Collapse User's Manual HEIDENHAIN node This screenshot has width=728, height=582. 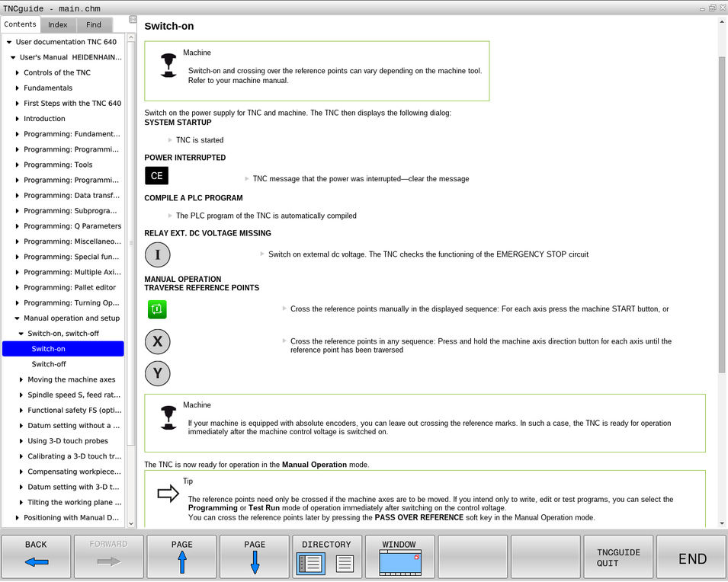point(13,58)
